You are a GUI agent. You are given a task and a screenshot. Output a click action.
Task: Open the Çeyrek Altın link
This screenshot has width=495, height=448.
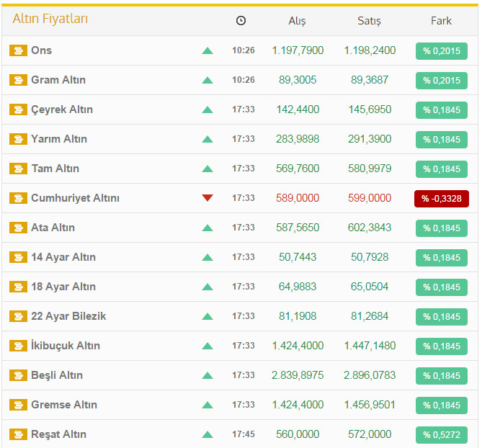pyautogui.click(x=62, y=109)
